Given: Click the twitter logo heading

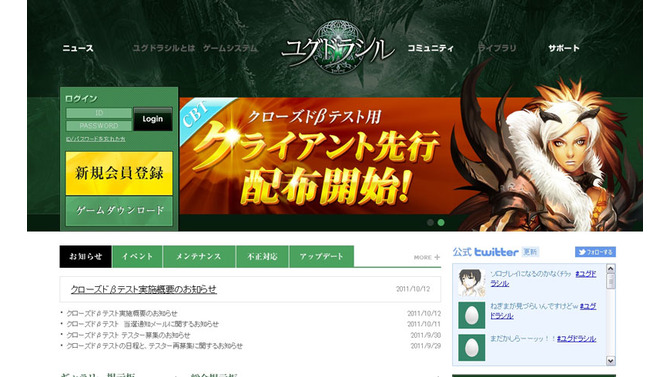Looking at the screenshot, I should coord(496,252).
